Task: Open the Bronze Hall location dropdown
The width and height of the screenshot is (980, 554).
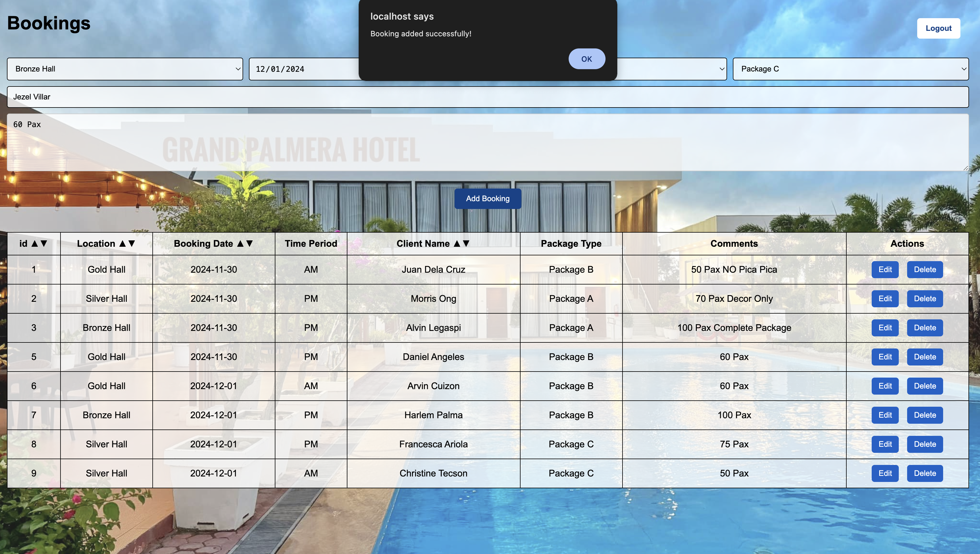Action: [125, 69]
